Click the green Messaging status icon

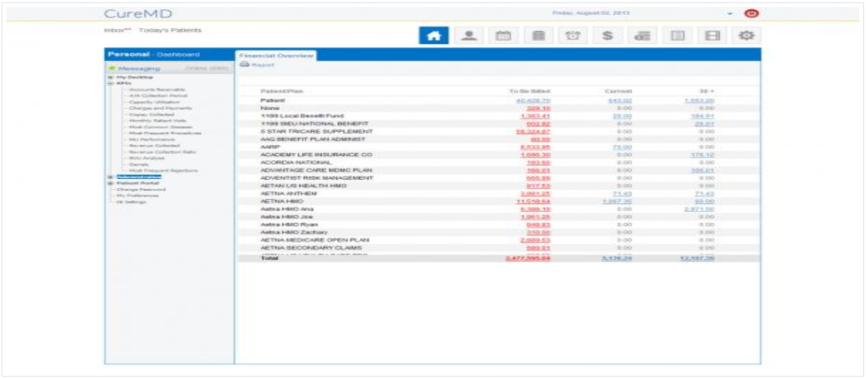click(x=111, y=69)
